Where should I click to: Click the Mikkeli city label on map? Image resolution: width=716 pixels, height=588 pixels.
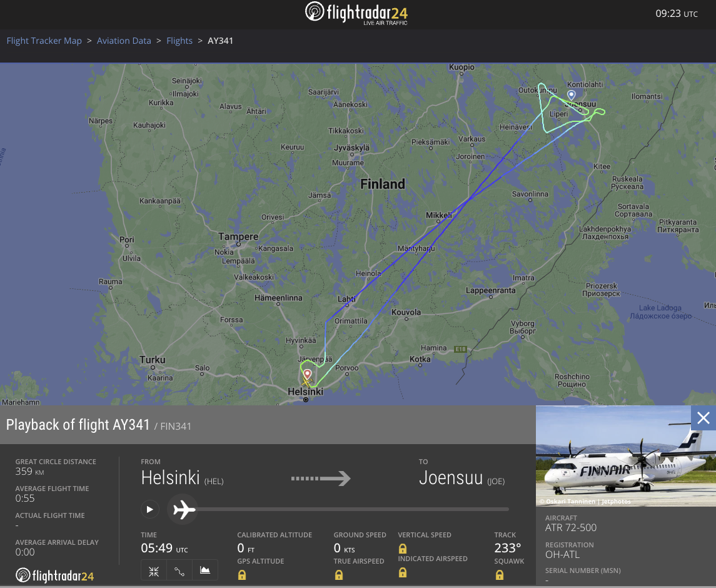pos(439,215)
